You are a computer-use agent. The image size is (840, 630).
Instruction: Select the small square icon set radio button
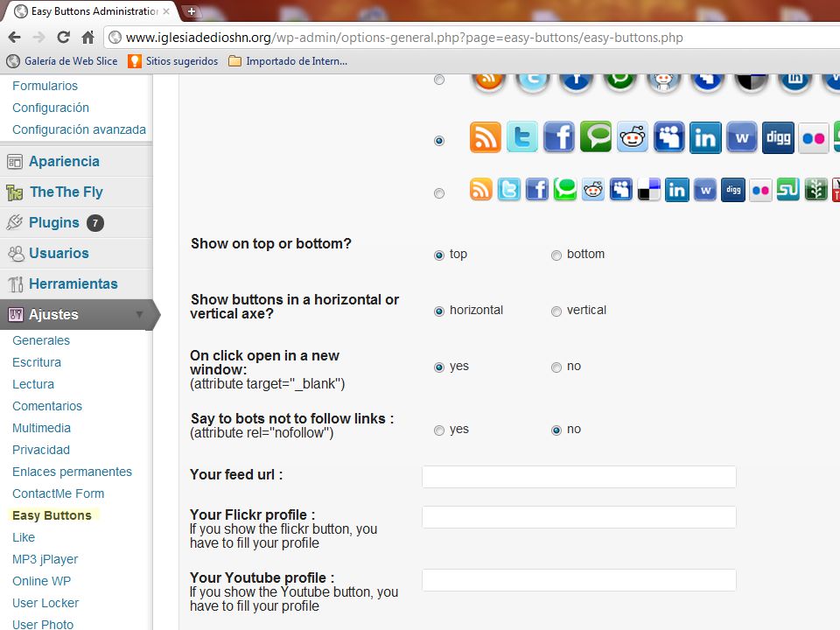pyautogui.click(x=439, y=193)
